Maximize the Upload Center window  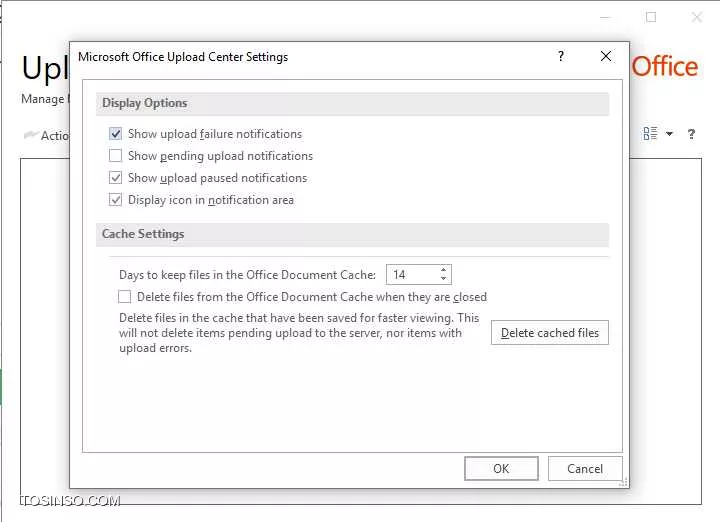tap(651, 17)
